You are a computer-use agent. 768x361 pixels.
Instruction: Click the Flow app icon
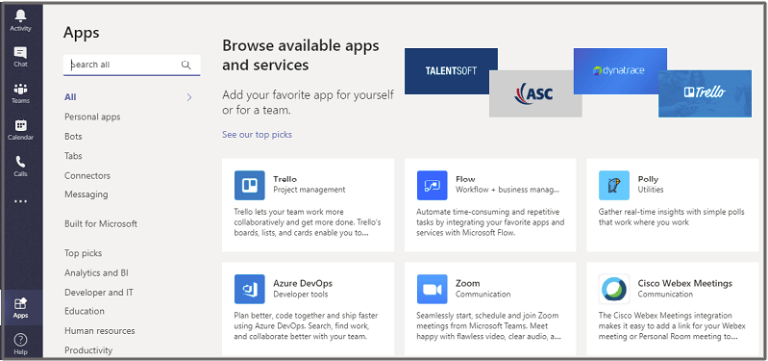point(432,185)
